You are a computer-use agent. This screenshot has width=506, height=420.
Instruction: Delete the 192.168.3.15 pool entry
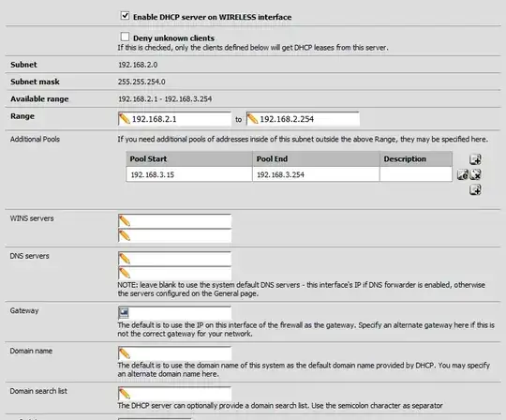475,174
